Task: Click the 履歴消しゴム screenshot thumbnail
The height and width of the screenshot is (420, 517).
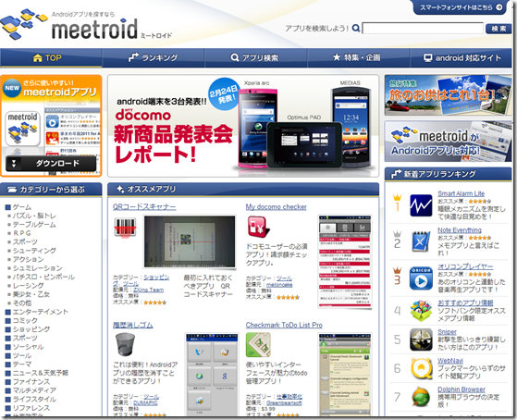Action: [x=212, y=375]
